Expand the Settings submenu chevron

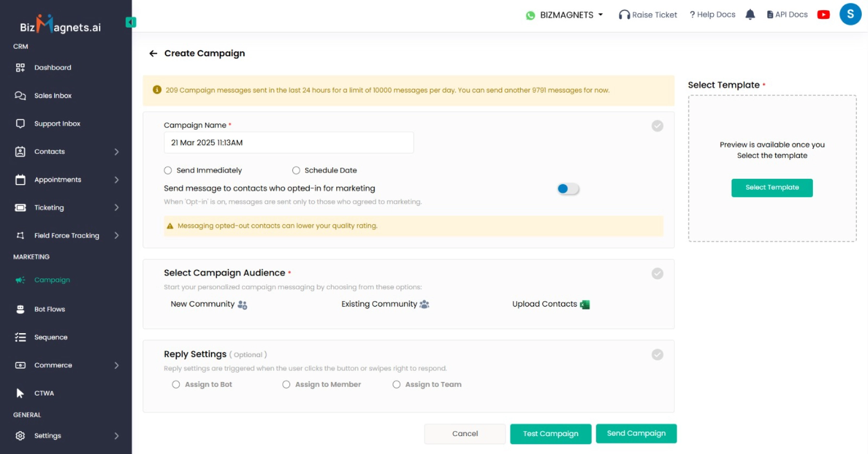coord(117,436)
